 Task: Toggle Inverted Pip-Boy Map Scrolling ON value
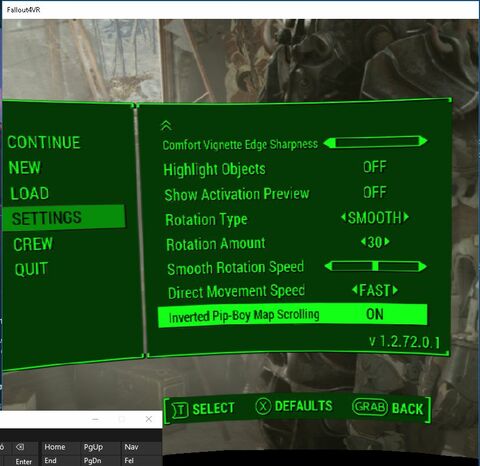(x=375, y=314)
